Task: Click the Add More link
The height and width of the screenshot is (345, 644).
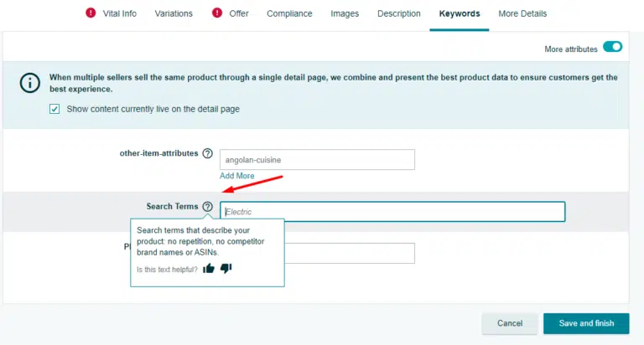Action: pyautogui.click(x=236, y=176)
